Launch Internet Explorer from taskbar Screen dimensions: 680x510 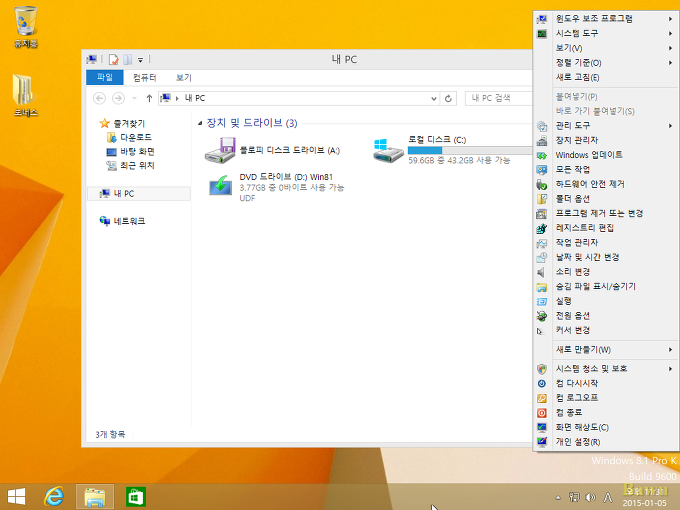(x=54, y=497)
